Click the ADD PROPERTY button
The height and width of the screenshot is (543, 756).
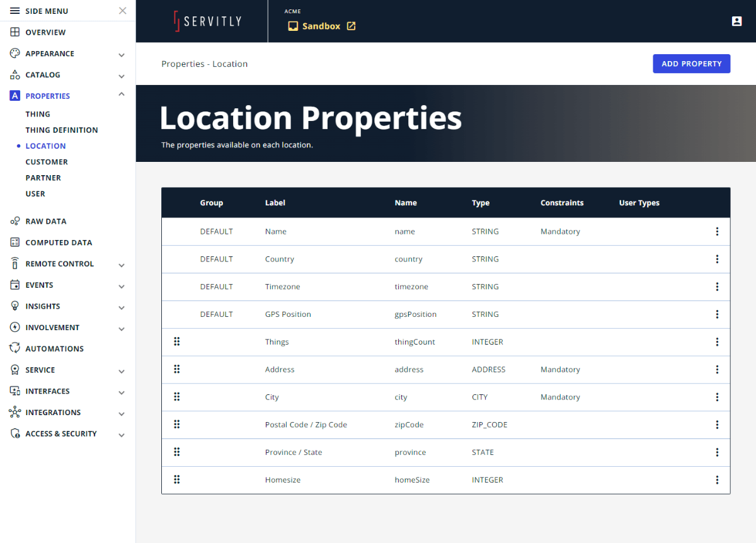pos(691,63)
